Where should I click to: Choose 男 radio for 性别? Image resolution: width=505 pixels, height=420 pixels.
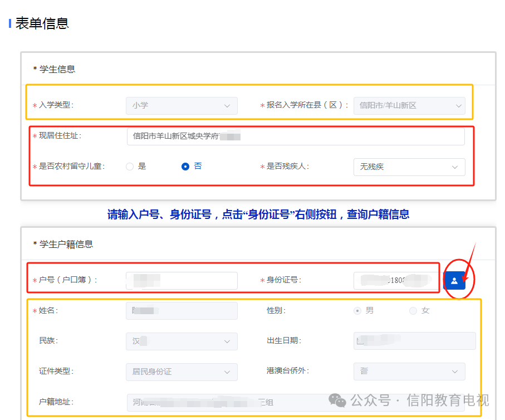(357, 311)
